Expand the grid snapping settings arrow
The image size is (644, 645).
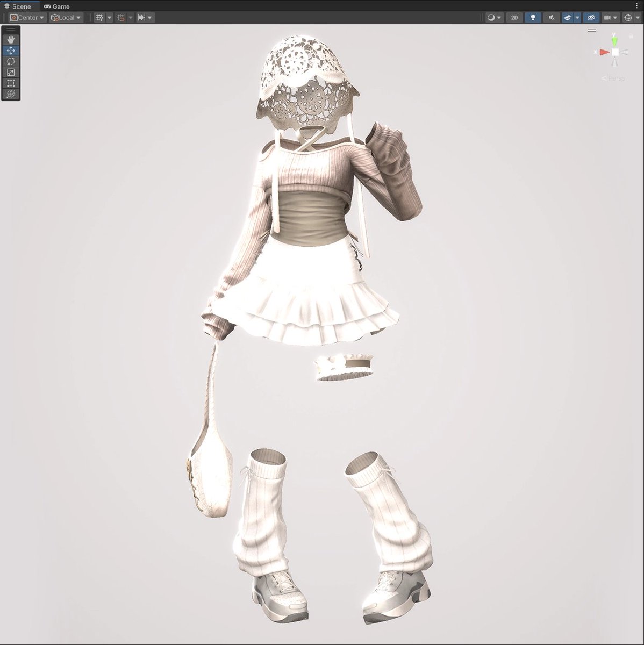pos(131,18)
